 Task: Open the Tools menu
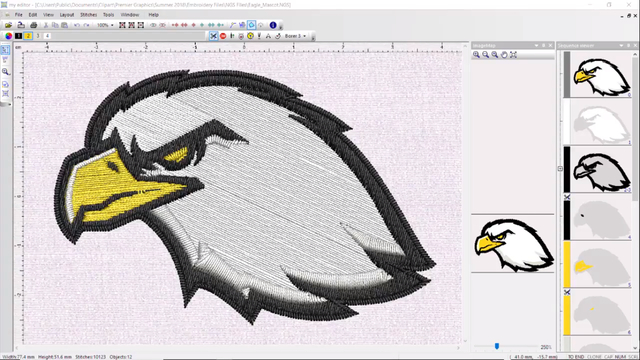[109, 15]
